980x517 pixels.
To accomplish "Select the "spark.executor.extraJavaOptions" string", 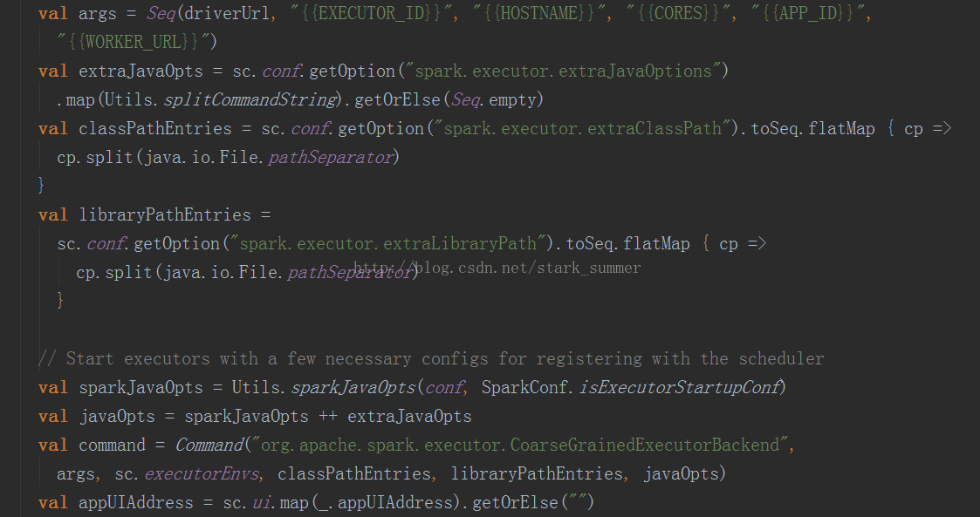I will pos(564,71).
